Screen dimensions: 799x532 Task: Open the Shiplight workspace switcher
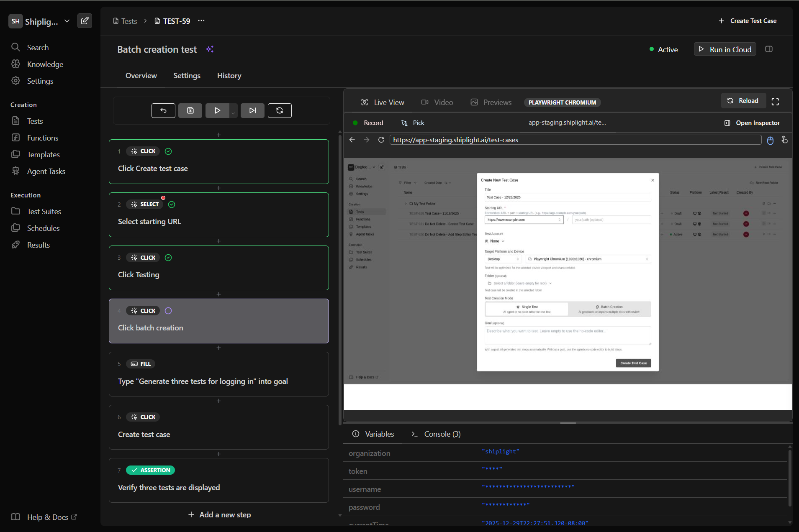[x=67, y=21]
